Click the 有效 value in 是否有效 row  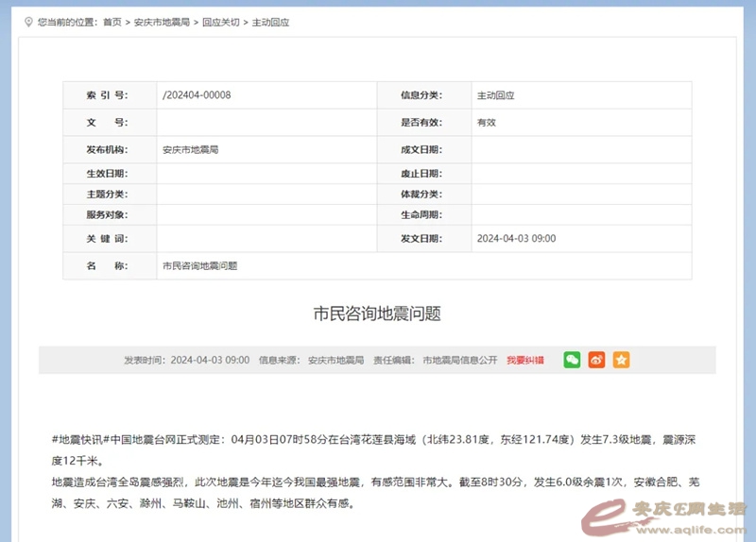(486, 123)
